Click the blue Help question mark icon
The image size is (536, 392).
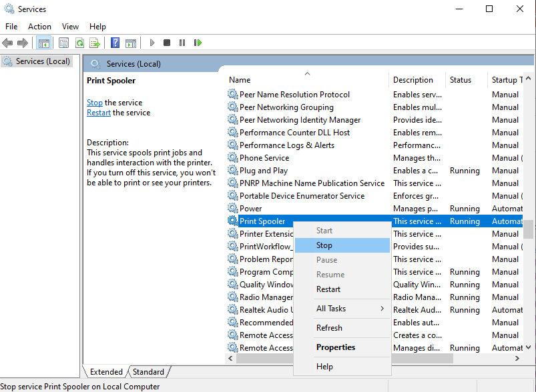[115, 43]
